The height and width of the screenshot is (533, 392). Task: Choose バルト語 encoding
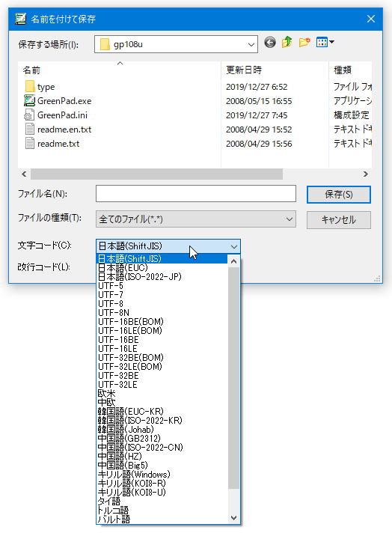[x=162, y=520]
